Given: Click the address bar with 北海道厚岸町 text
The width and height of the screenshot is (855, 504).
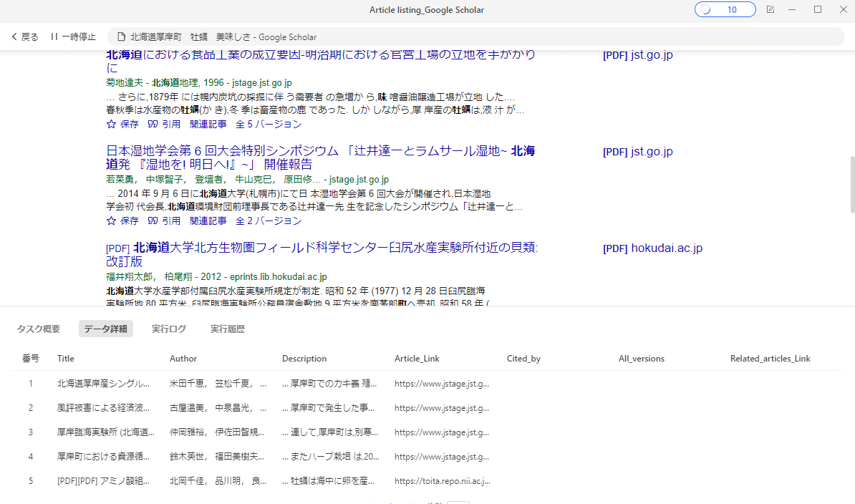Looking at the screenshot, I should click(x=475, y=37).
